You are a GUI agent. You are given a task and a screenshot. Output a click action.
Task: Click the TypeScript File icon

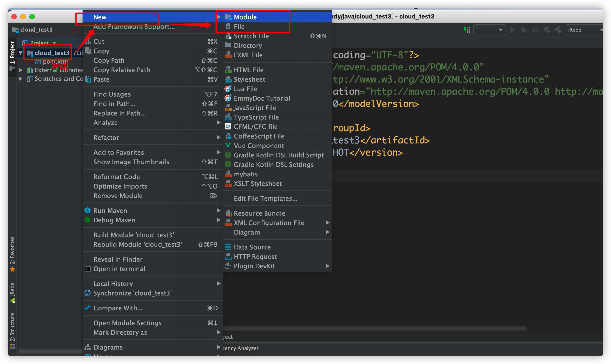[228, 117]
